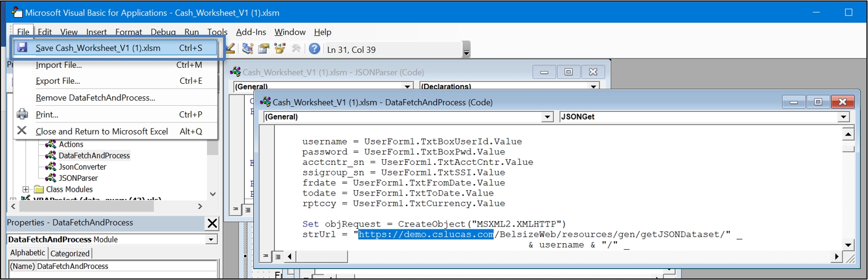Click the blue Help question mark icon
The image size is (868, 280).
click(x=314, y=49)
